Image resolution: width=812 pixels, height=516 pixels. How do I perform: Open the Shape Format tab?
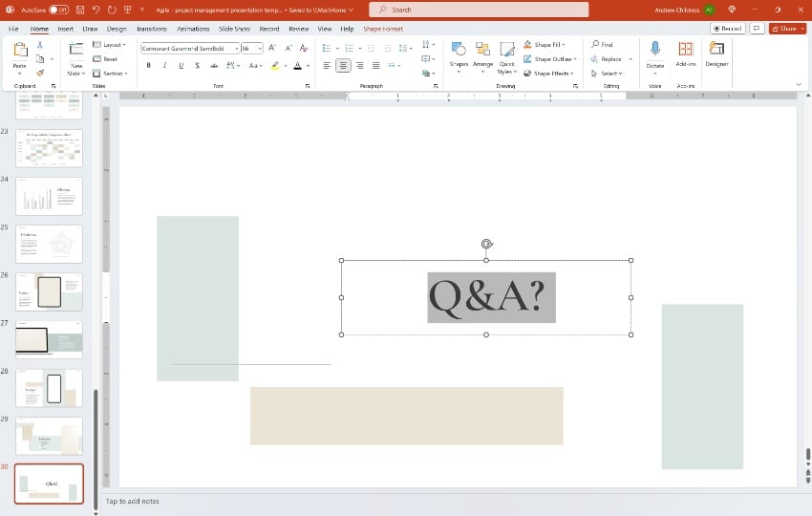[x=383, y=29]
